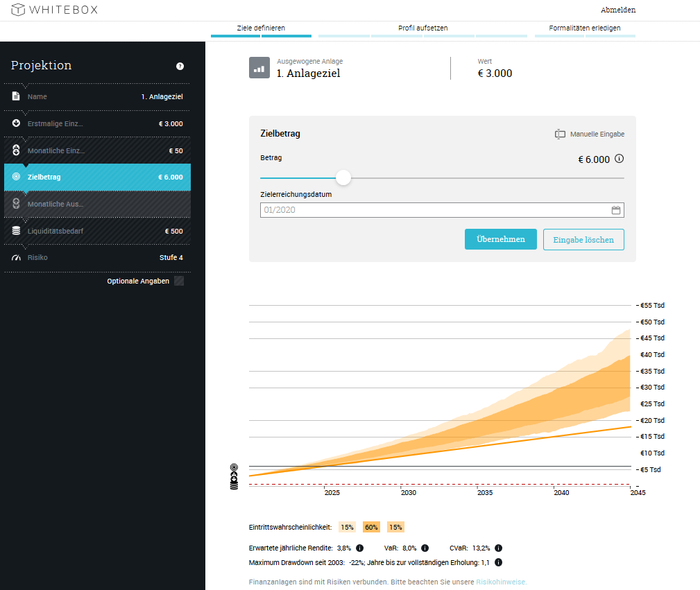Screen dimensions: 700x590
Task: Open the Risiko Stufe 4 row
Action: [x=97, y=258]
